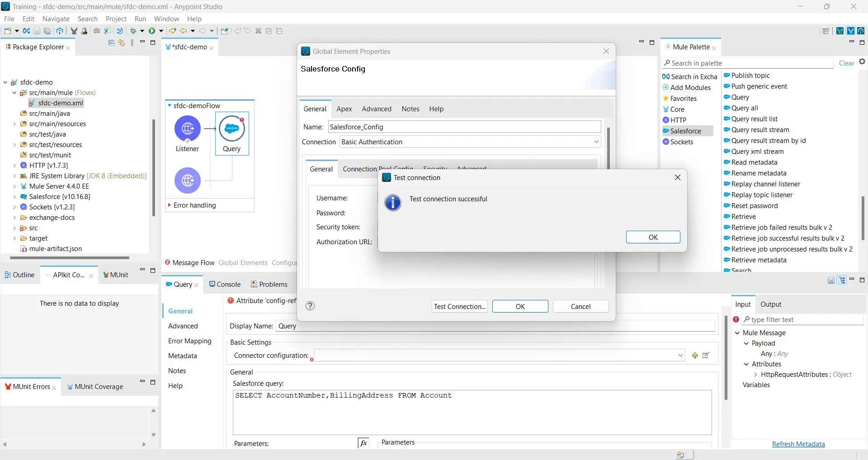Select Favorites in the Mule Palette
This screenshot has width=868, height=460.
coord(680,98)
